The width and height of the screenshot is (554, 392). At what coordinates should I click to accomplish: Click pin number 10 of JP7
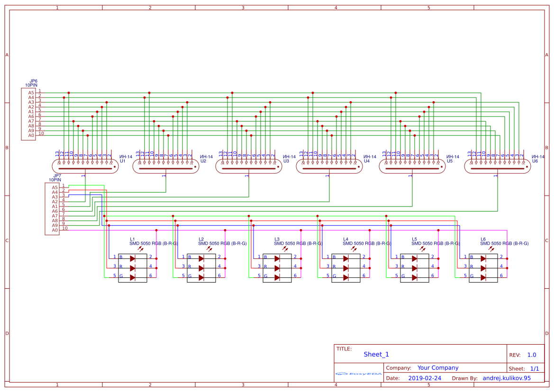64,228
